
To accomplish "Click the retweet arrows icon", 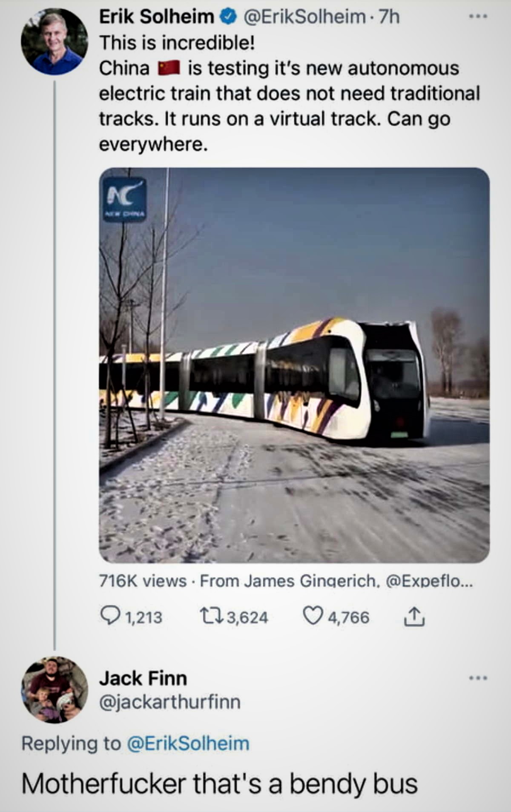I will pyautogui.click(x=212, y=617).
